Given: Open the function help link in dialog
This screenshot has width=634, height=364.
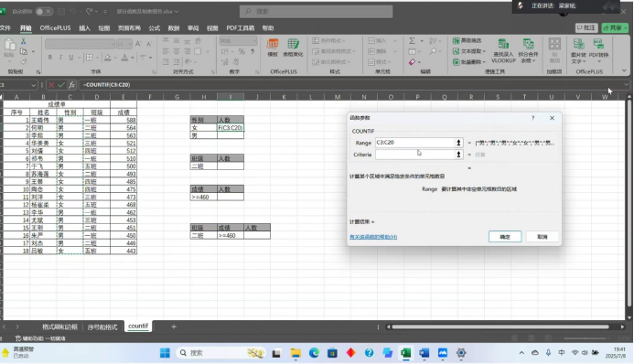Looking at the screenshot, I should tap(373, 237).
